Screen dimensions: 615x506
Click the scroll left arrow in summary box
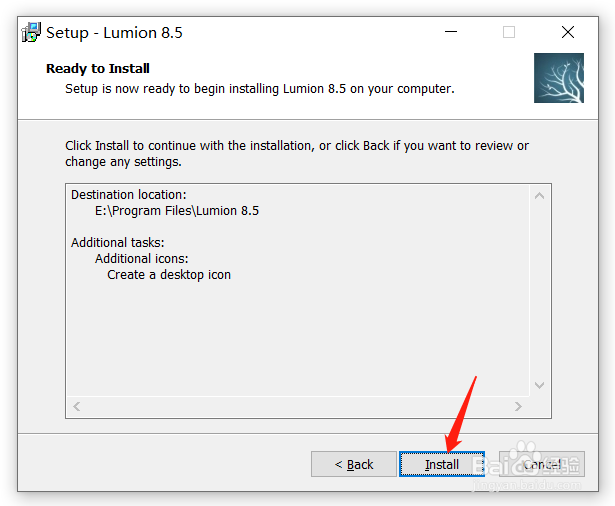click(x=77, y=406)
